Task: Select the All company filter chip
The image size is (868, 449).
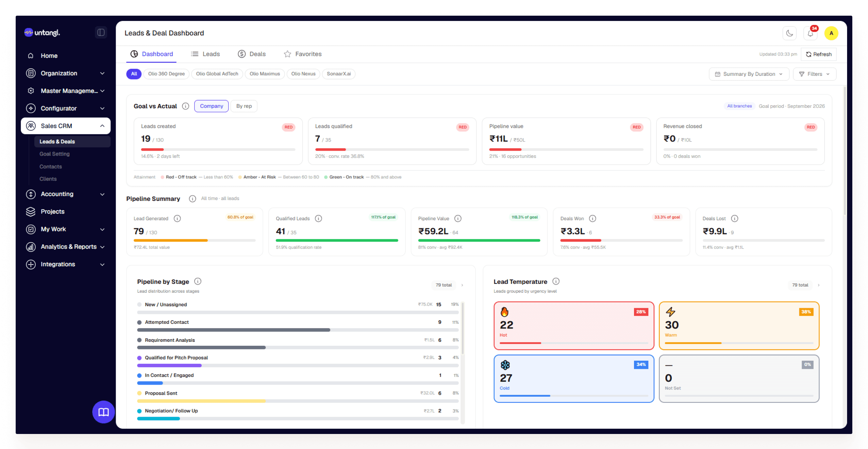Action: coord(134,74)
